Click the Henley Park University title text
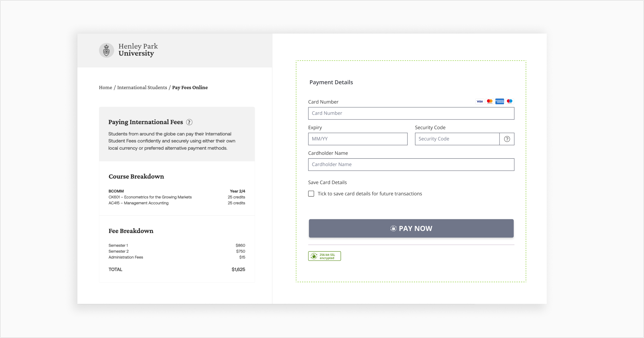Image resolution: width=644 pixels, height=338 pixels. tap(138, 50)
